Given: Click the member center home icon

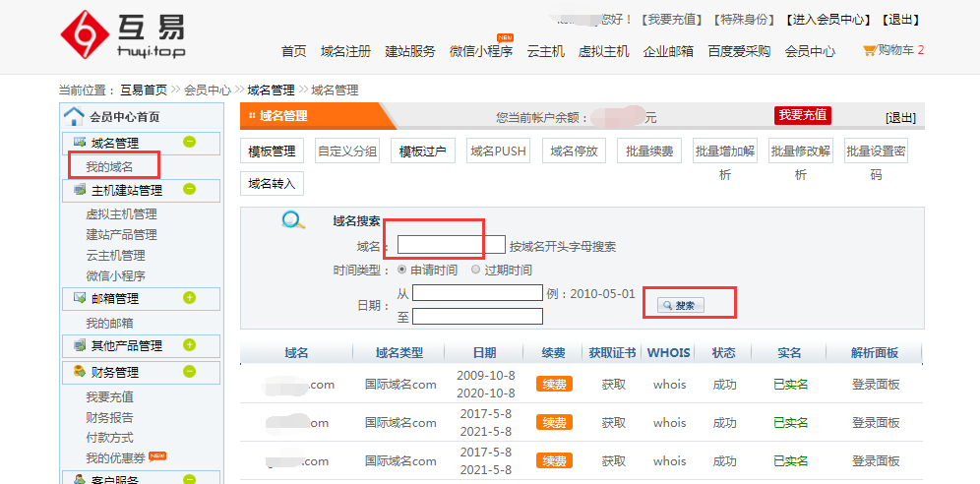Looking at the screenshot, I should click(74, 117).
